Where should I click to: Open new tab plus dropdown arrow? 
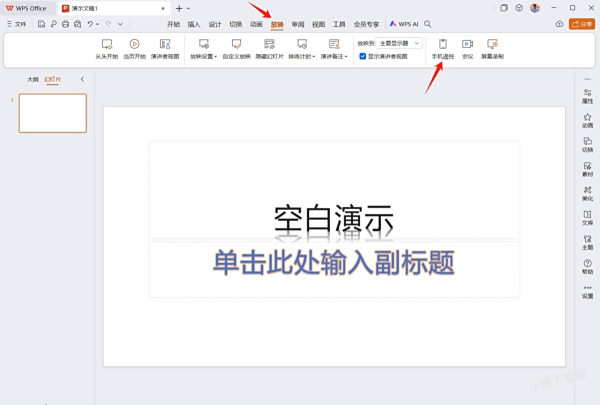click(188, 8)
